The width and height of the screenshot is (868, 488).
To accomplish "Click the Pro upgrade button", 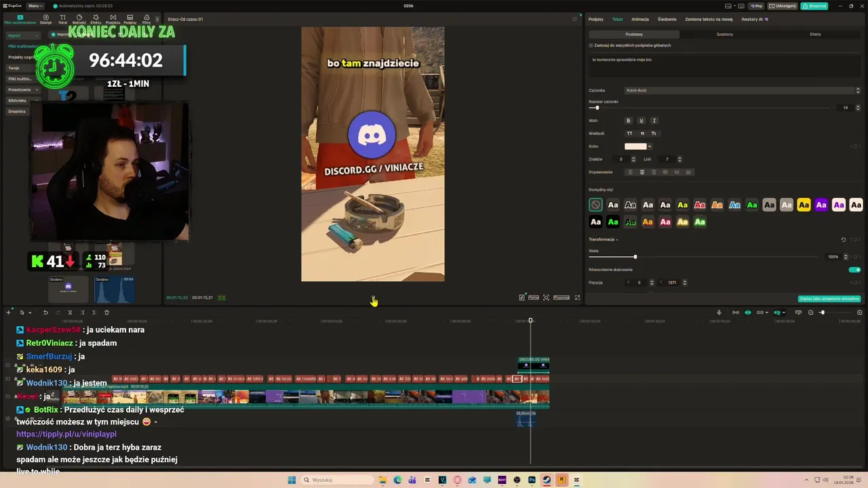I will pyautogui.click(x=757, y=5).
